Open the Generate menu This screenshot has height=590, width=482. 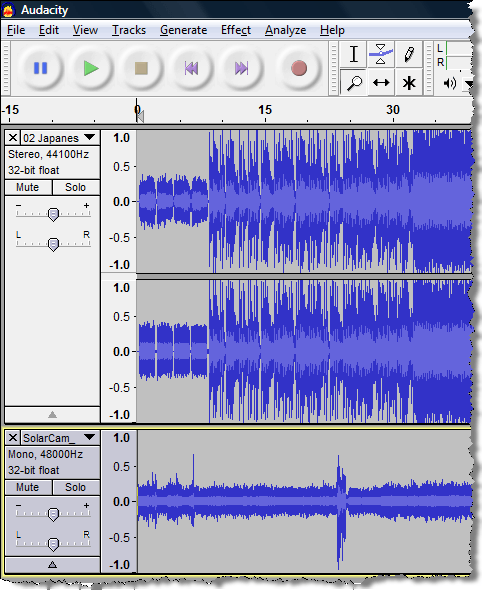[x=184, y=30]
